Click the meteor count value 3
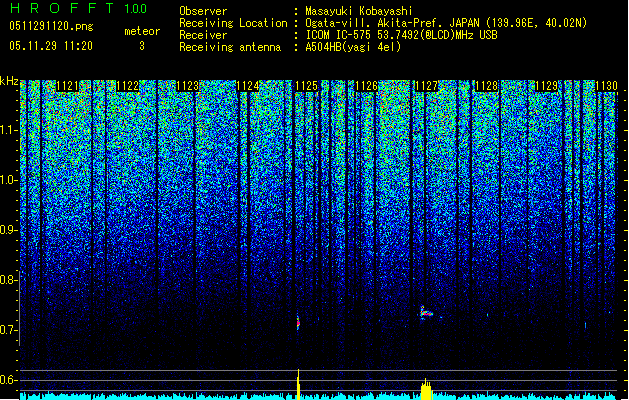The height and width of the screenshot is (400, 629). (x=142, y=46)
